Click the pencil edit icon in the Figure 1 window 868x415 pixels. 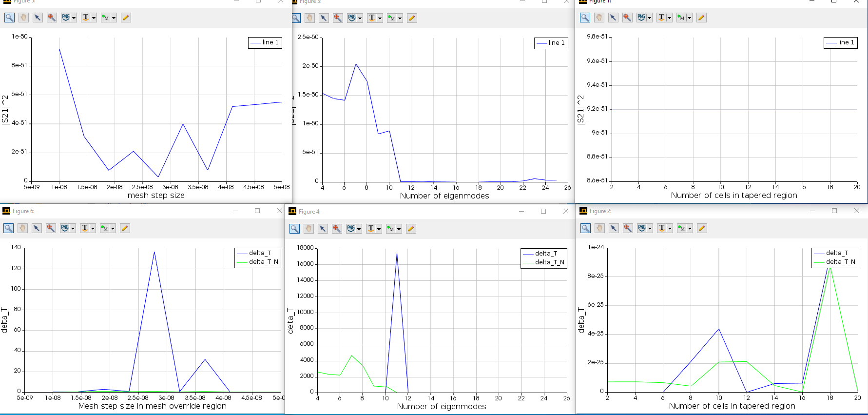[701, 18]
